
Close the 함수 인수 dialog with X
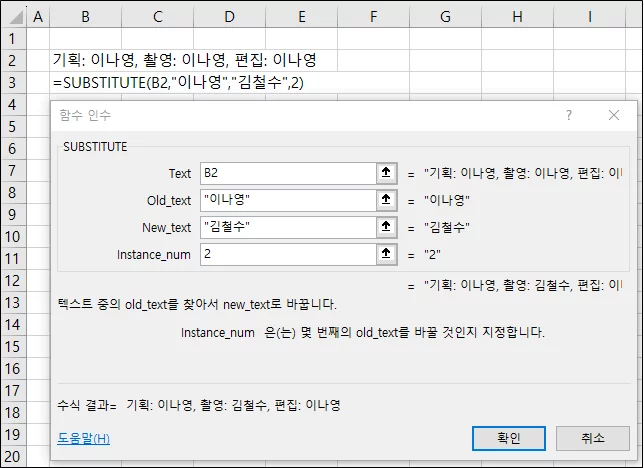click(x=614, y=115)
